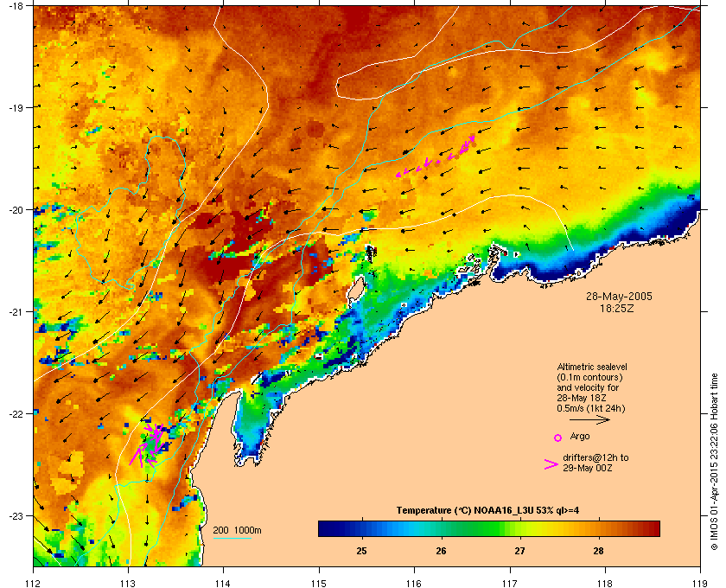Screen dimensions: 726x588
Task: Click the black velocity scale arrow in legend
Action: point(589,420)
